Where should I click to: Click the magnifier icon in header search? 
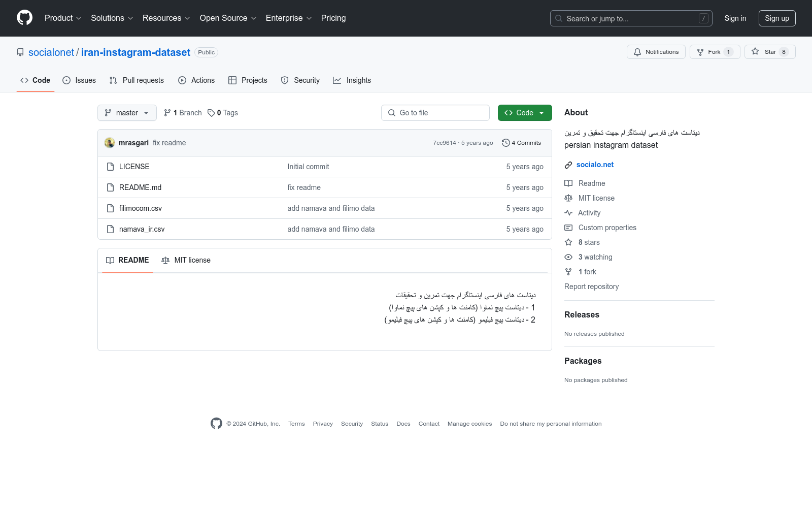(x=559, y=18)
